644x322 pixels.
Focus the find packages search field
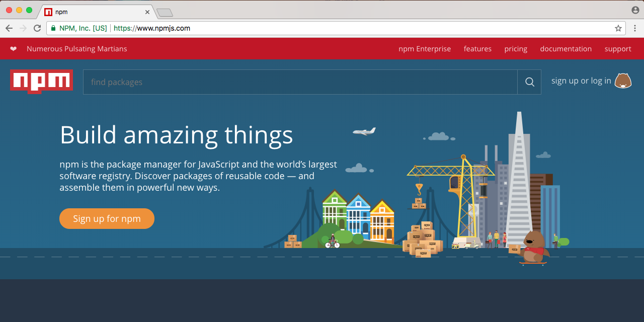(300, 82)
